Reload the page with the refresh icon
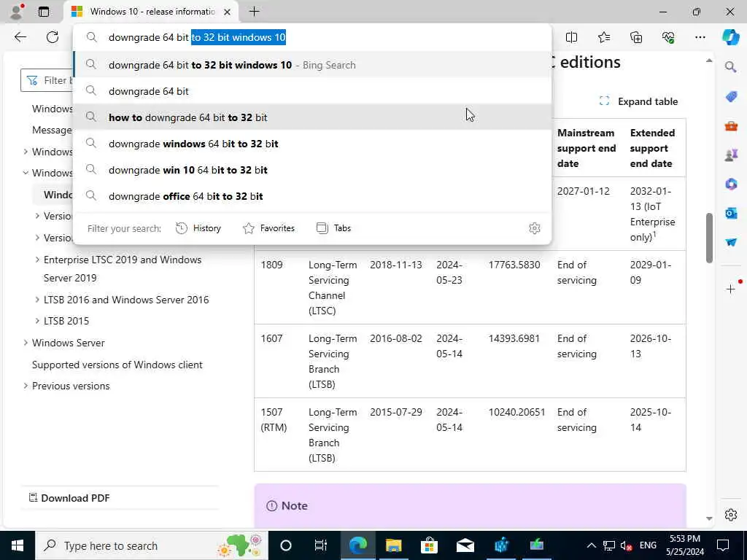This screenshot has height=560, width=747. coord(53,37)
